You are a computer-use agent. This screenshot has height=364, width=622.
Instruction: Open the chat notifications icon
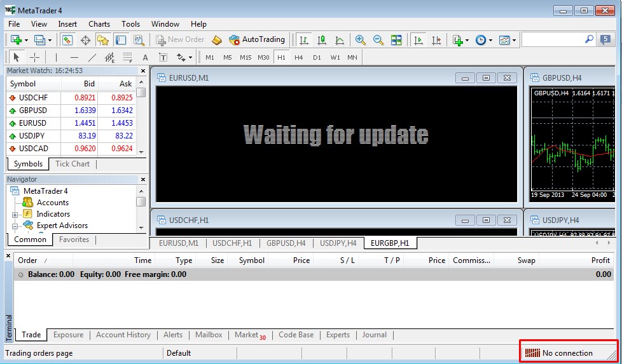tap(605, 39)
